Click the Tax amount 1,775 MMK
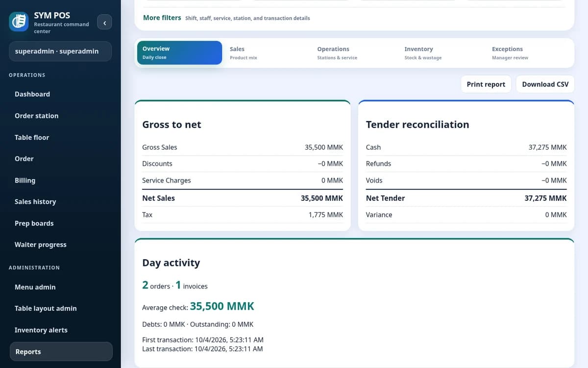Image resolution: width=588 pixels, height=368 pixels. click(x=326, y=215)
